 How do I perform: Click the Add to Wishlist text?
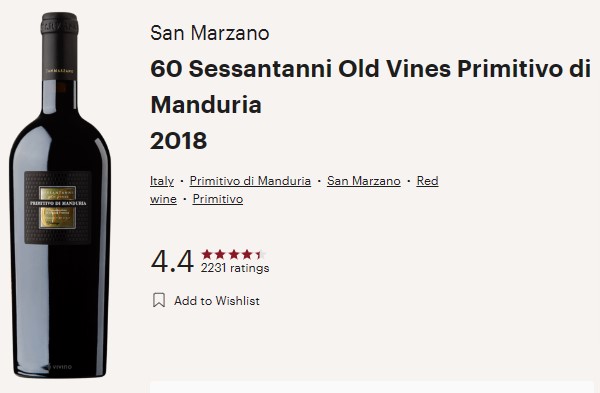tap(217, 301)
